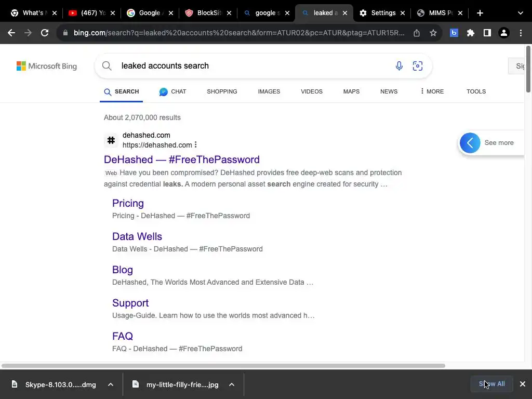Click the dehashed.com hash favicon
The width and height of the screenshot is (532, 399).
111,140
